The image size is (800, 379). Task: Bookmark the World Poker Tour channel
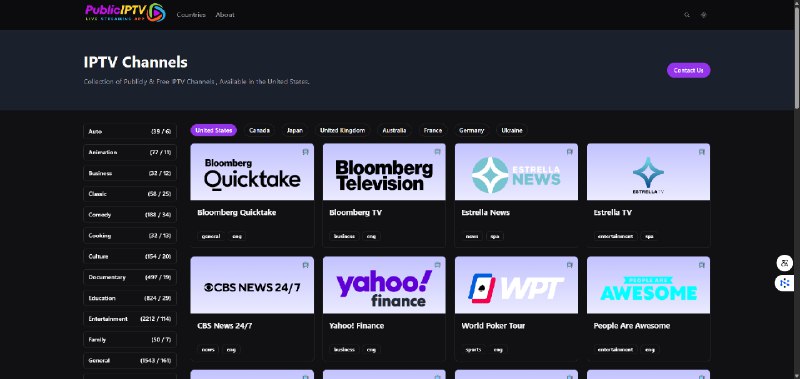[569, 265]
